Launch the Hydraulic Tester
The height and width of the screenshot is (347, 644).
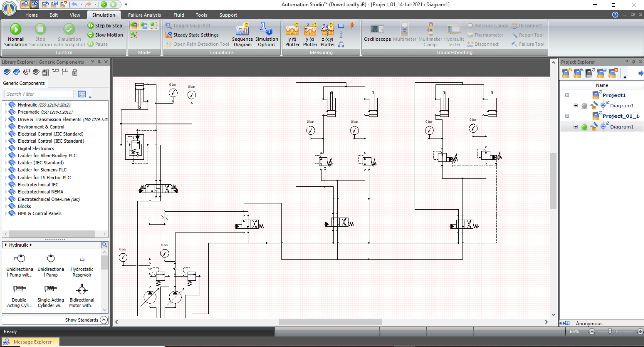pos(454,34)
